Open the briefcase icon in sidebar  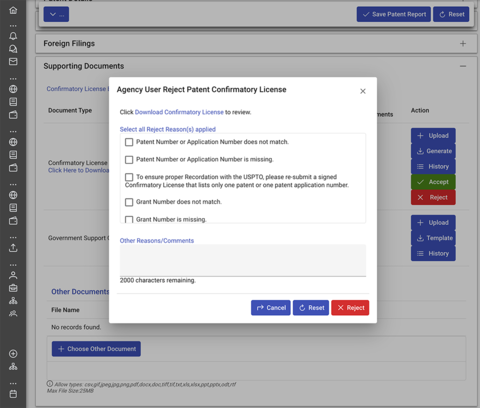pyautogui.click(x=13, y=288)
